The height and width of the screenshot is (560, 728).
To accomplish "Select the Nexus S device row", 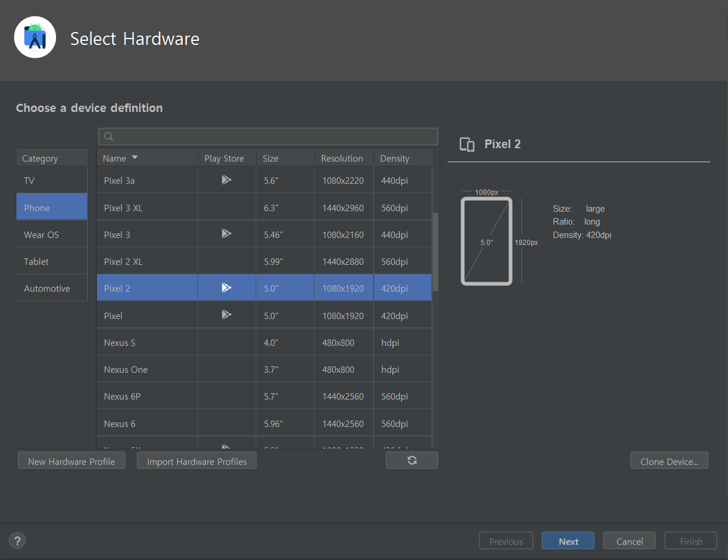I will click(264, 342).
